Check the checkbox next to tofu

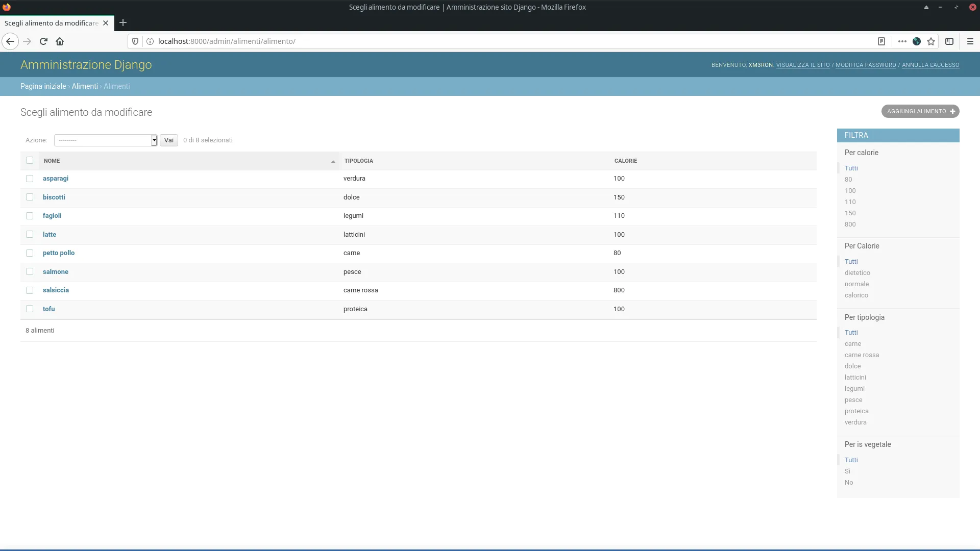click(30, 309)
